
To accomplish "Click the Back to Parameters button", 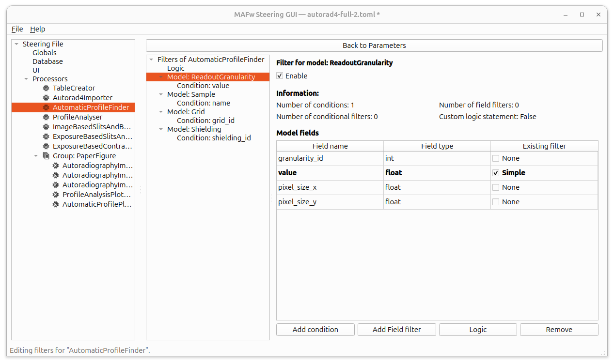I will coord(374,45).
